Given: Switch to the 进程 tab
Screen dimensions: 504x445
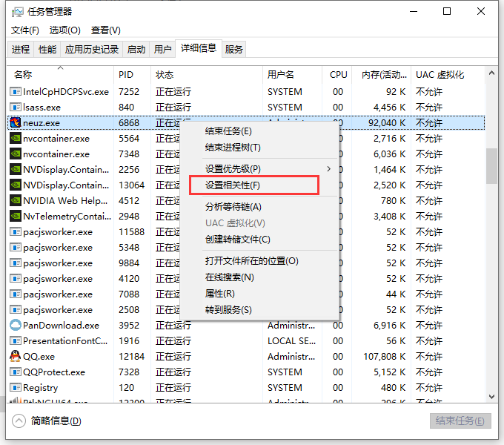Looking at the screenshot, I should 21,50.
